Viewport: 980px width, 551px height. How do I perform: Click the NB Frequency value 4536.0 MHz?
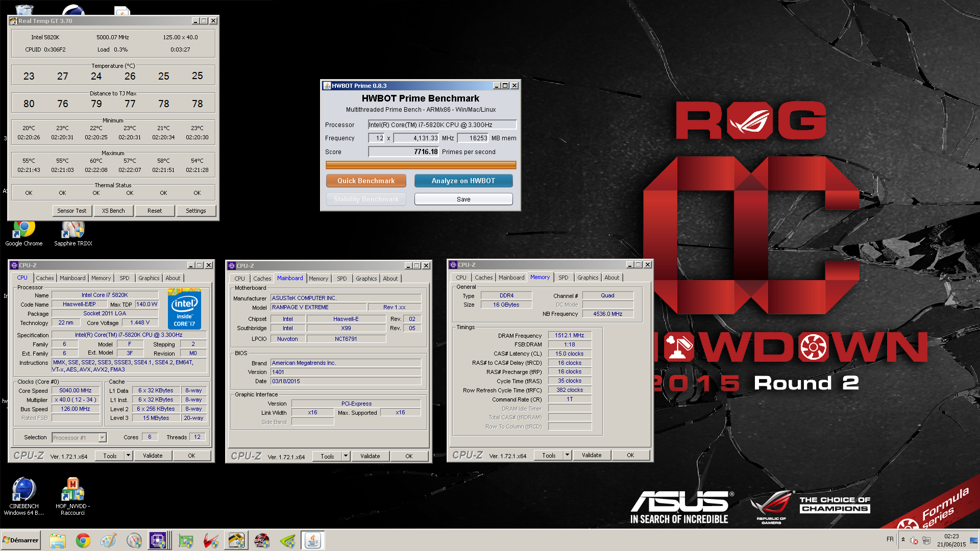608,314
